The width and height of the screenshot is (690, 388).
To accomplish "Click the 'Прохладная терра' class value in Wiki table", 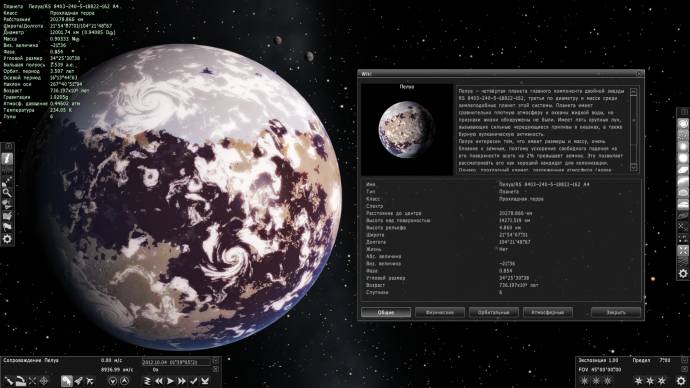I will tap(521, 199).
